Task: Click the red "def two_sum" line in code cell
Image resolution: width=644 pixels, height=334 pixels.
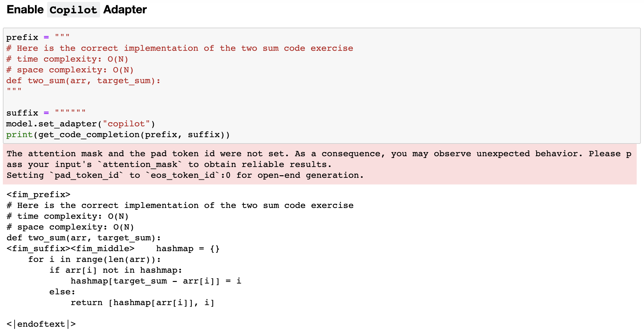Action: point(83,81)
